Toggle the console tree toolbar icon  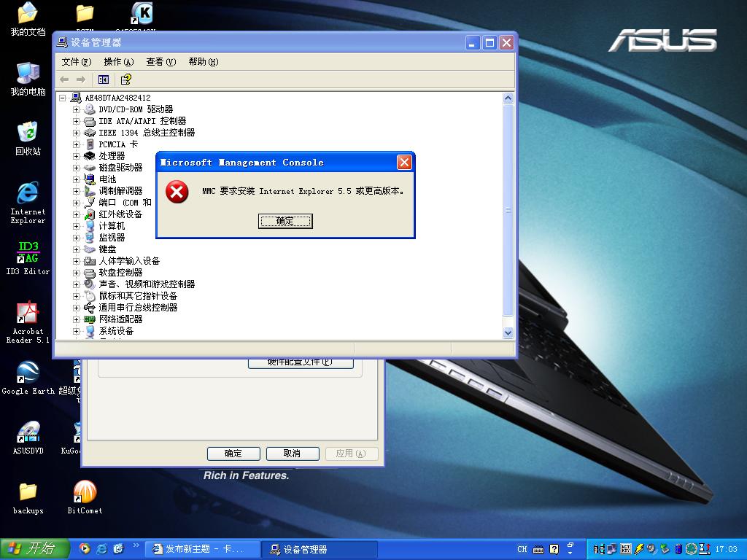click(104, 79)
